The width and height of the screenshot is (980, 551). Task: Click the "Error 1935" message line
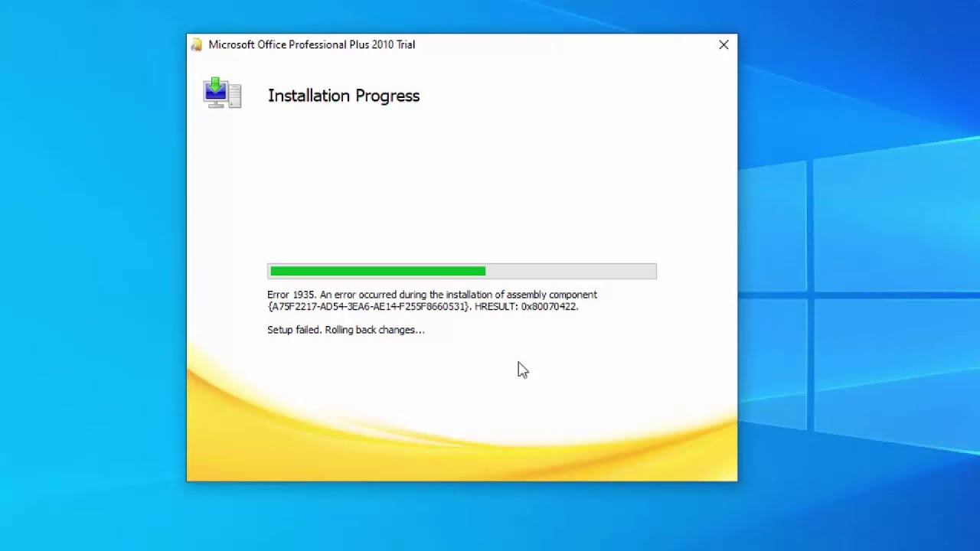[x=432, y=295]
